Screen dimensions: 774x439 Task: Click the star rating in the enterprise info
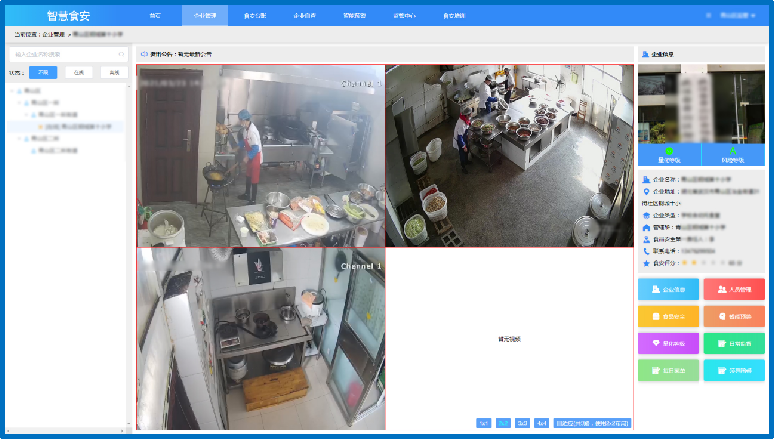click(x=700, y=262)
